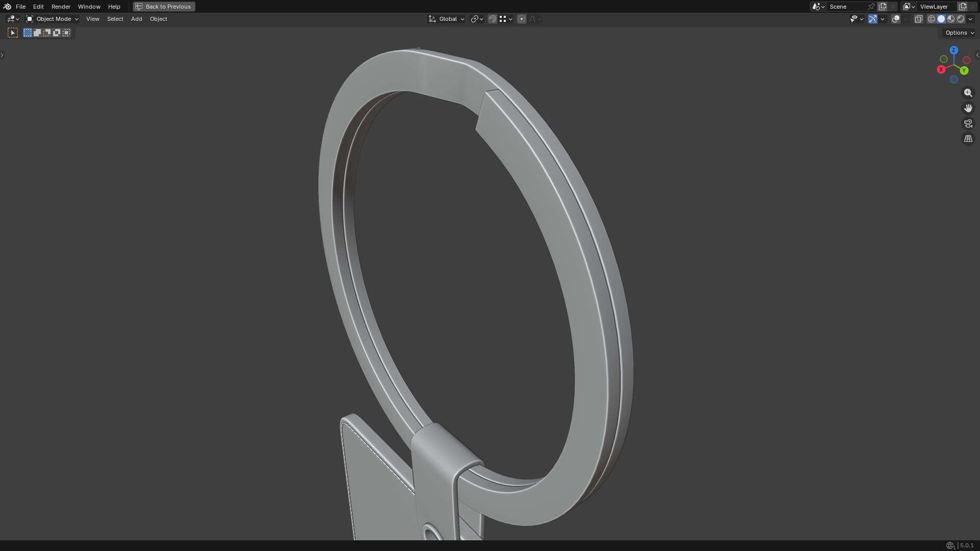Open the viewport shading options dropdown

(970, 19)
